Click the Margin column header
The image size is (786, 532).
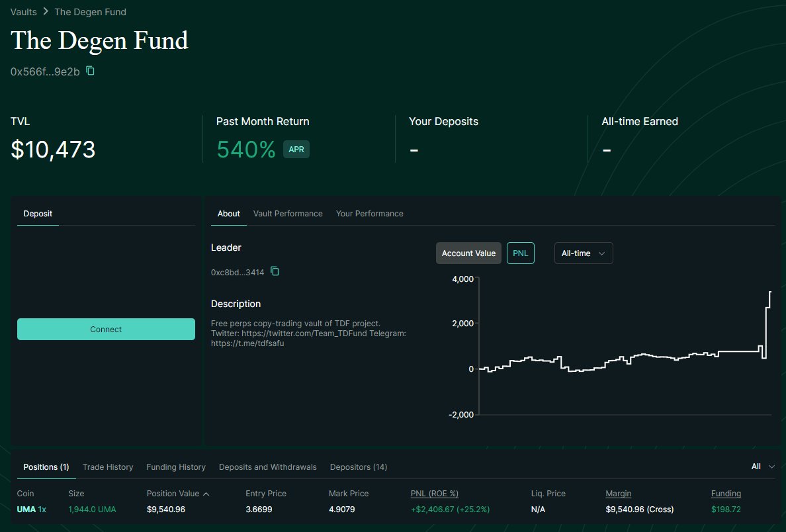[x=618, y=493]
